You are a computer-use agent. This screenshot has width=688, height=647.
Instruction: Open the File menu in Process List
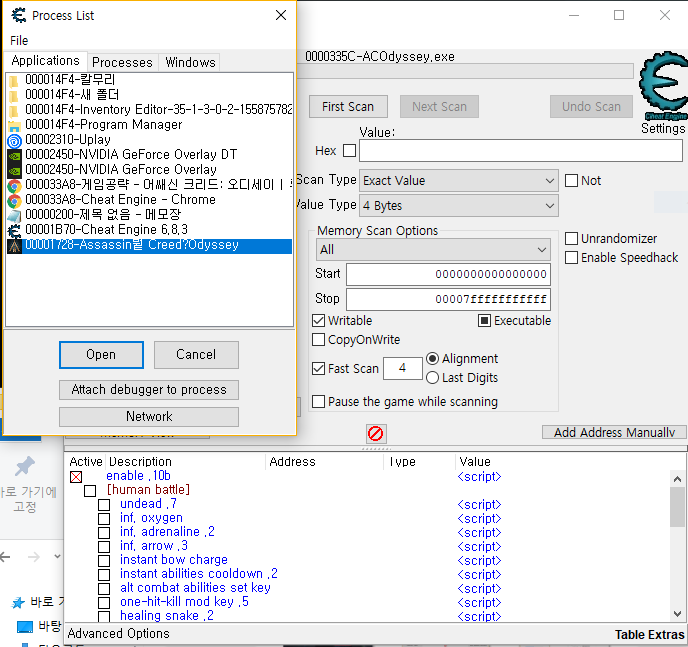19,40
